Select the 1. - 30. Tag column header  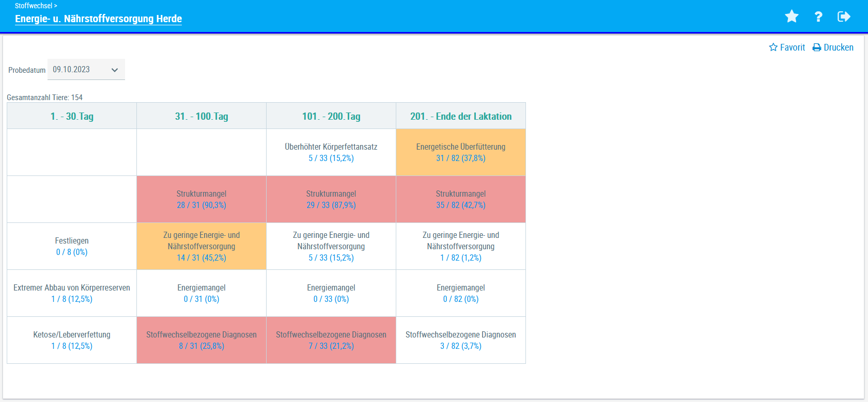coord(72,116)
